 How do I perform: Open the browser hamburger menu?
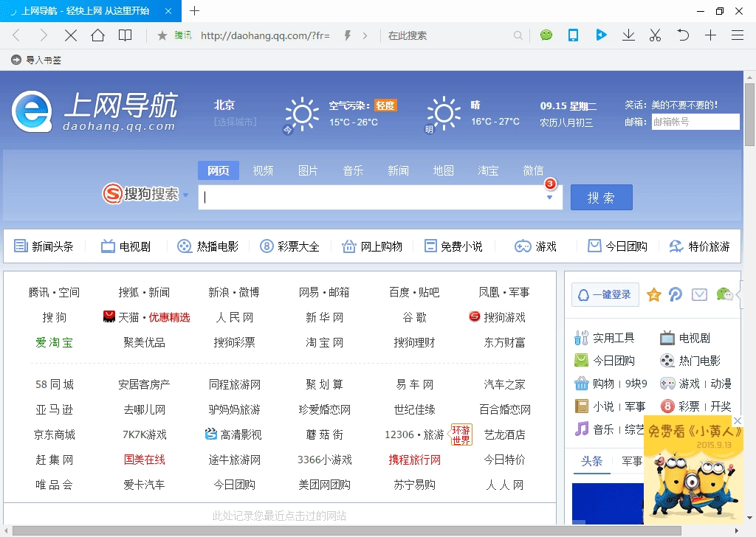(x=738, y=35)
